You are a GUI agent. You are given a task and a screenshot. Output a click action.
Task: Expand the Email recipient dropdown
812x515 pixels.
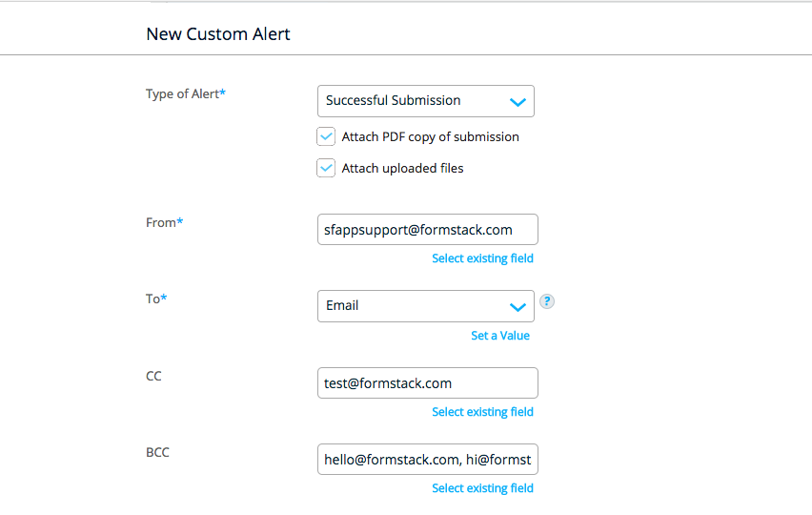(425, 306)
